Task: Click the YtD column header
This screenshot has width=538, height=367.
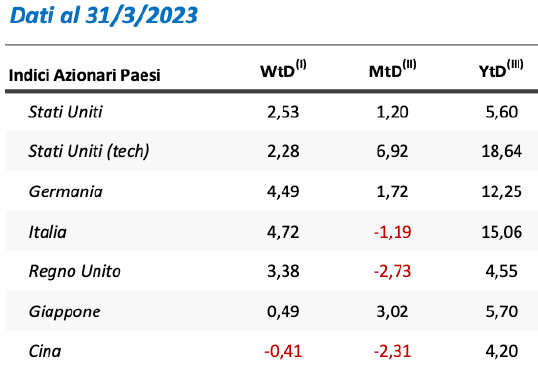Action: pyautogui.click(x=501, y=70)
